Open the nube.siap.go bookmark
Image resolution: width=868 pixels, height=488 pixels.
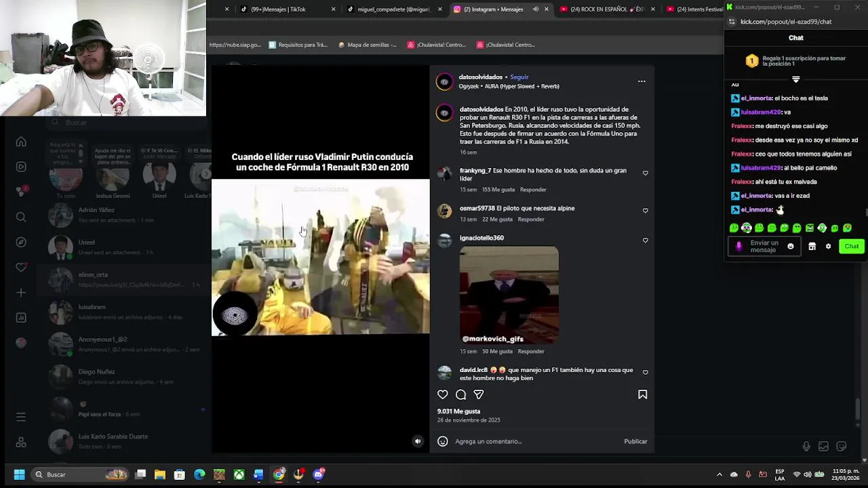click(235, 45)
